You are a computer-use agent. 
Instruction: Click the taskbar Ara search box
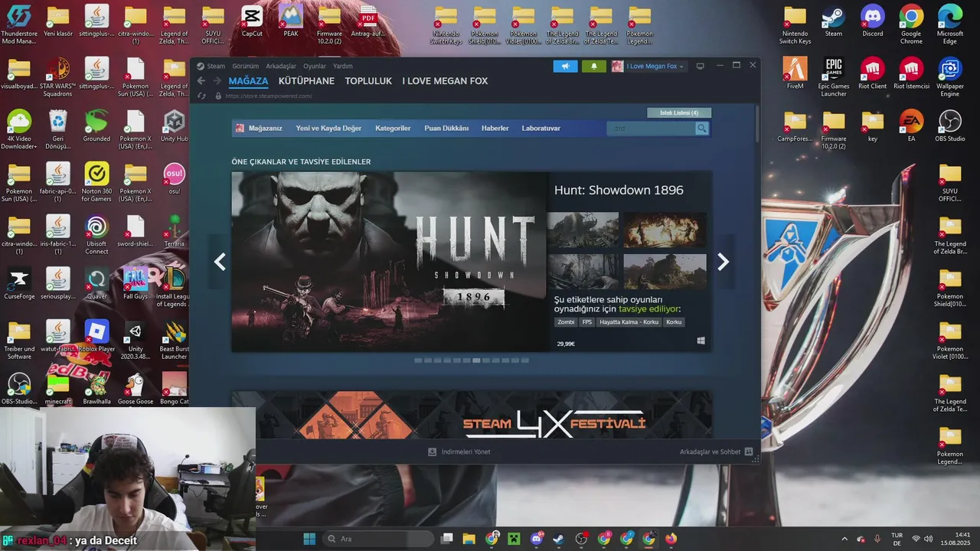click(377, 539)
